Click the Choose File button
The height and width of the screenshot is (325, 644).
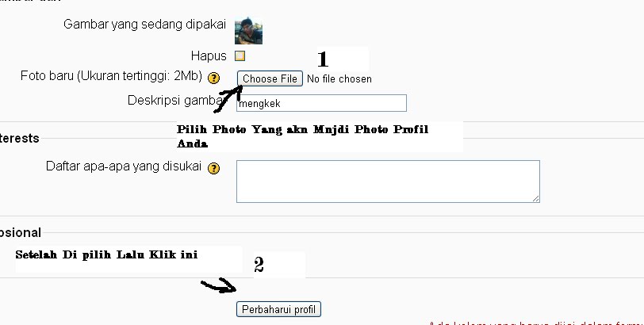(x=270, y=78)
